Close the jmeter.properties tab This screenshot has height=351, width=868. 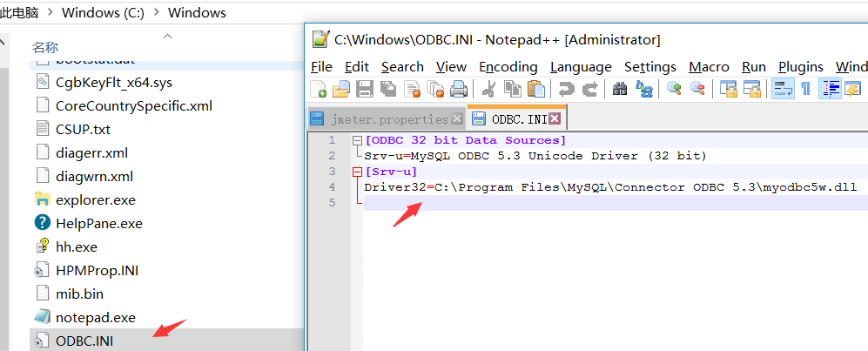457,118
